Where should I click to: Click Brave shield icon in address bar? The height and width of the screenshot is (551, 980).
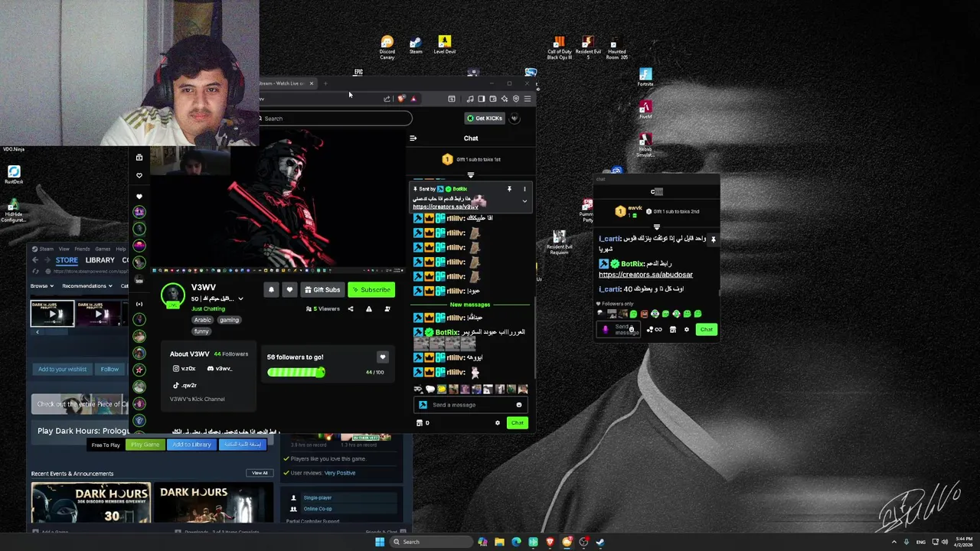[x=402, y=99]
